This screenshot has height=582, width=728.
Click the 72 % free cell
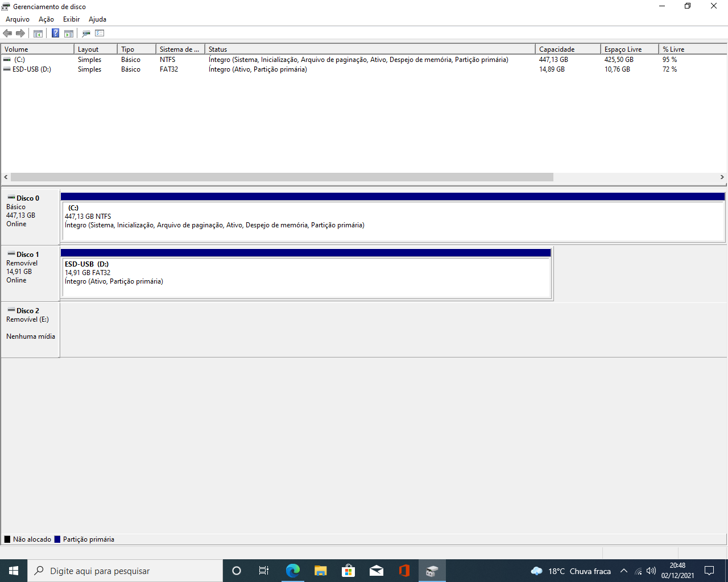[x=669, y=69]
